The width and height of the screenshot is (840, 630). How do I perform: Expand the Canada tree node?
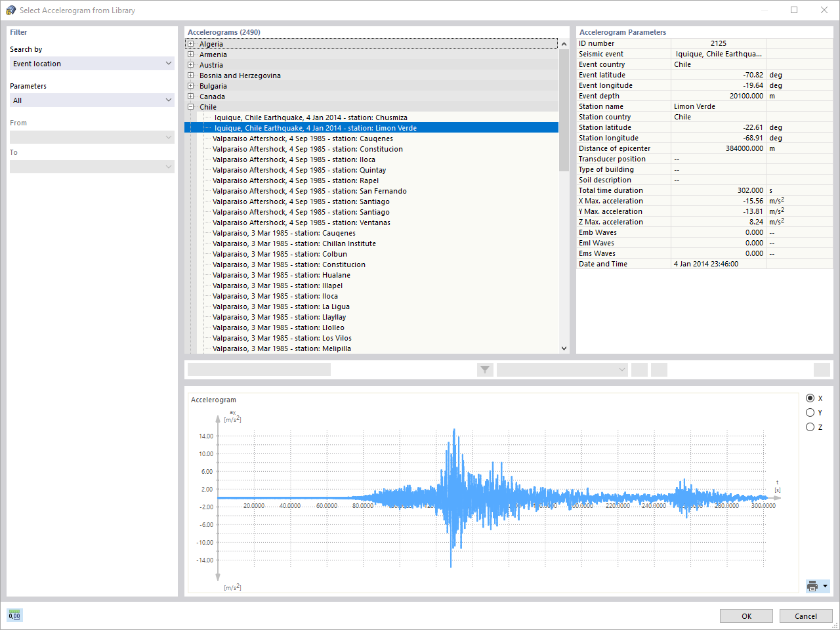coord(191,96)
